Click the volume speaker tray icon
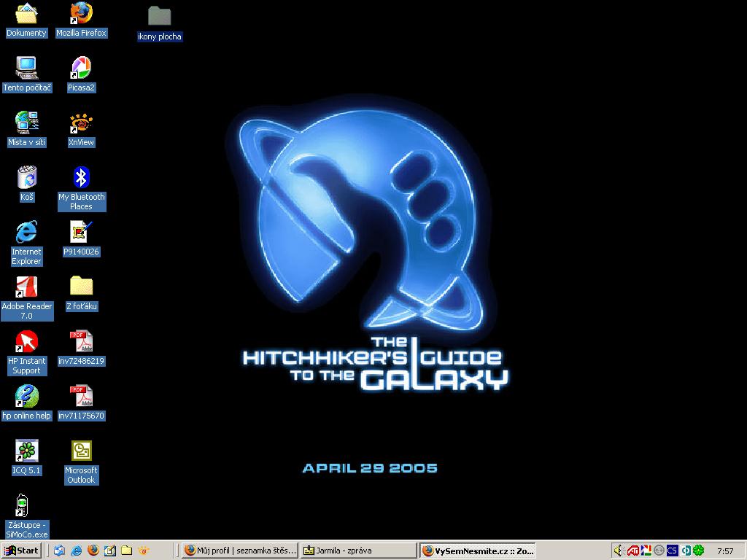The width and height of the screenshot is (747, 560). coord(619,551)
